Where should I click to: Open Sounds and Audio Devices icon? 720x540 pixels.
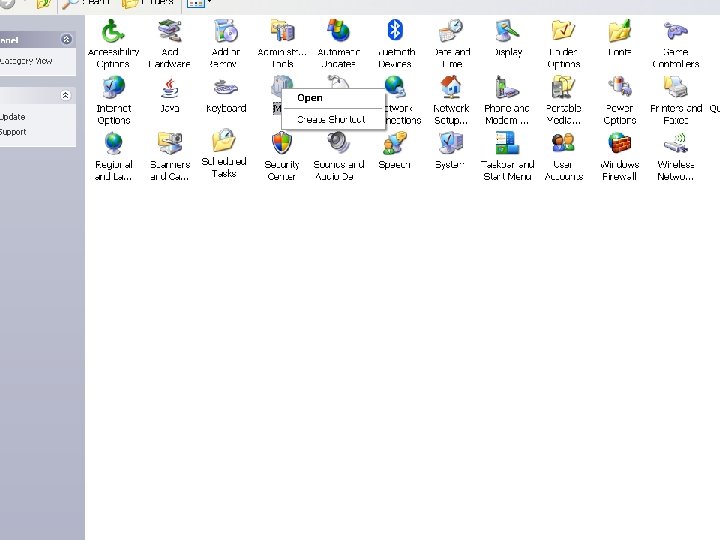click(338, 144)
